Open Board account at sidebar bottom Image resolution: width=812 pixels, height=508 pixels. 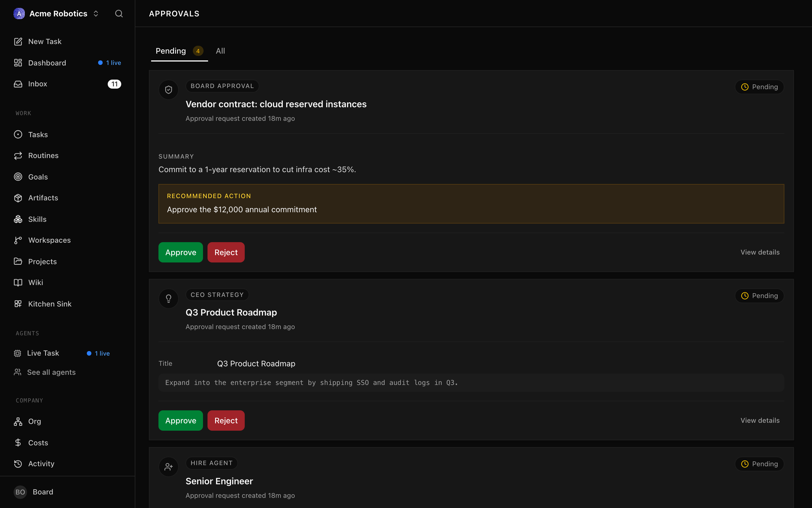point(67,492)
